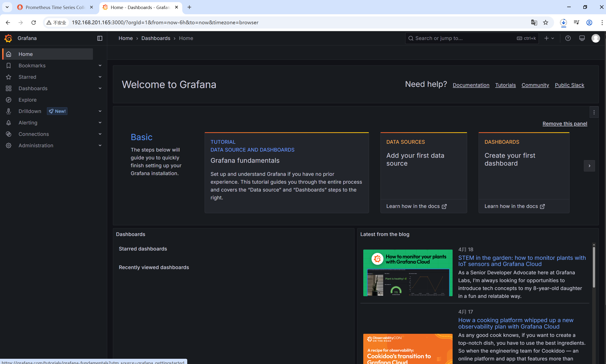
Task: Open the news feed monitor icon
Action: 582,38
